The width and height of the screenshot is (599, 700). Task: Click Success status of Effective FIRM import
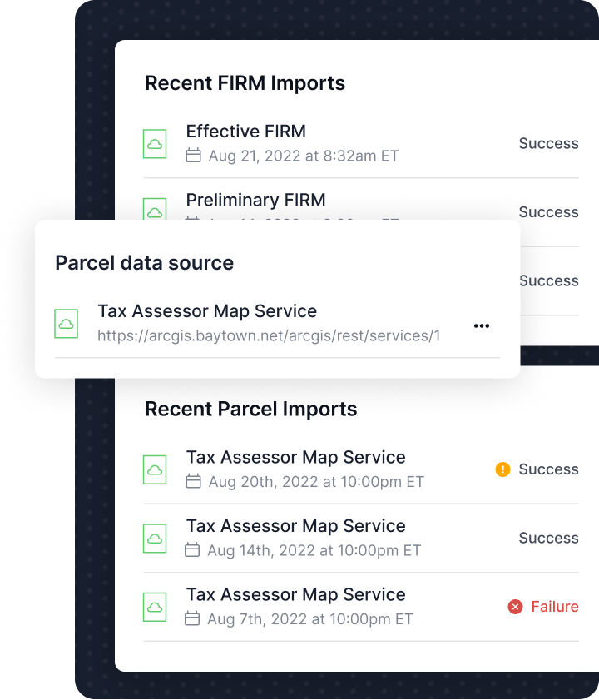[x=548, y=143]
